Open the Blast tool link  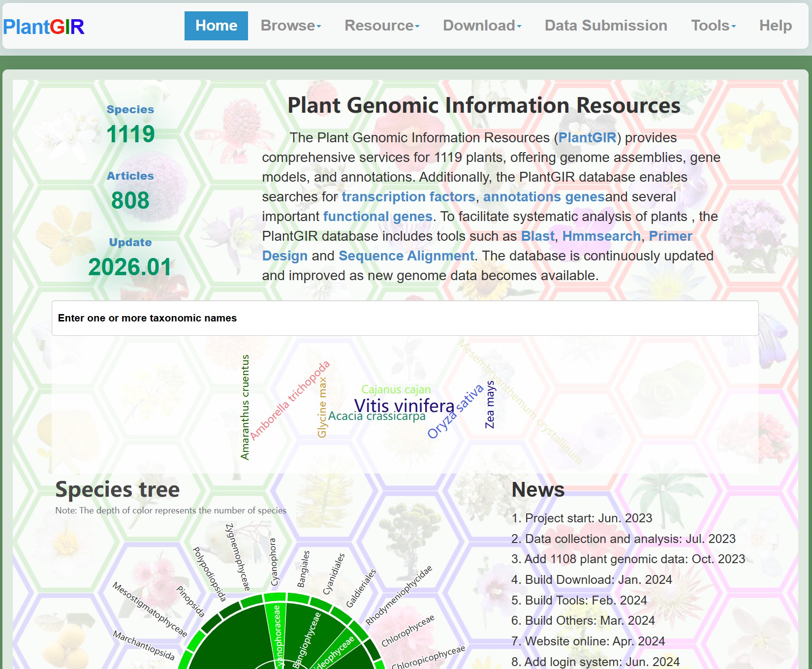tap(537, 236)
